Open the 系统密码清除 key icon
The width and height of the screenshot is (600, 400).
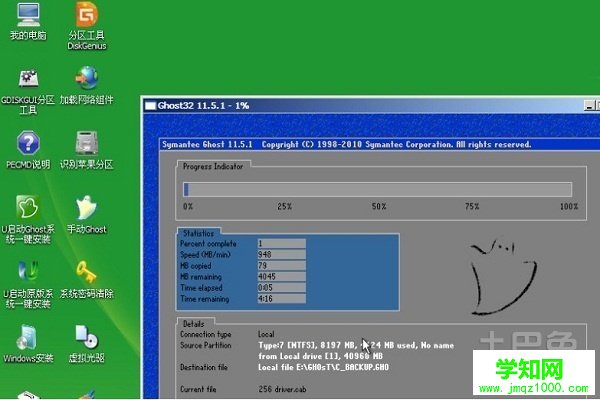point(86,280)
